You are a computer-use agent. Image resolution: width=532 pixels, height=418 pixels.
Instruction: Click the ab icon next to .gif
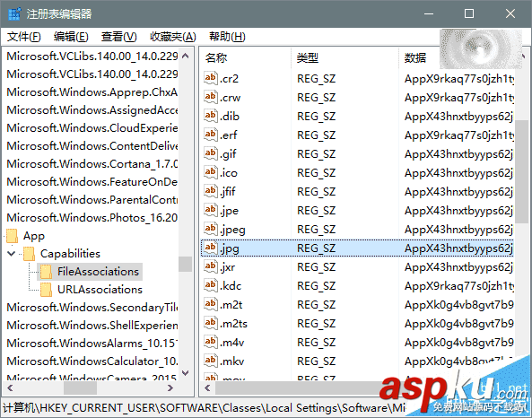click(211, 153)
